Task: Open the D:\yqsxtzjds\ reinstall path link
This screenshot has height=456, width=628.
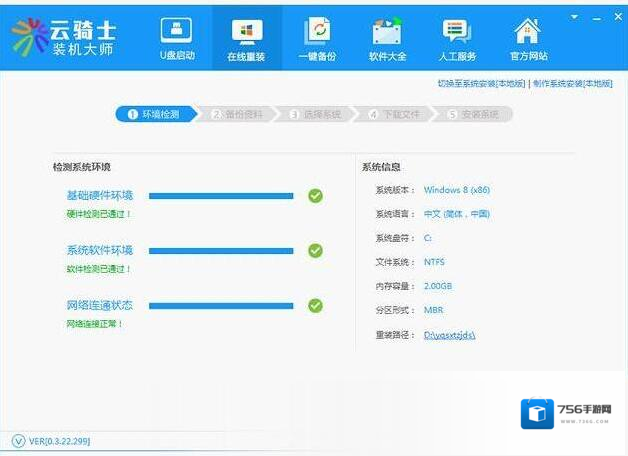Action: point(449,336)
